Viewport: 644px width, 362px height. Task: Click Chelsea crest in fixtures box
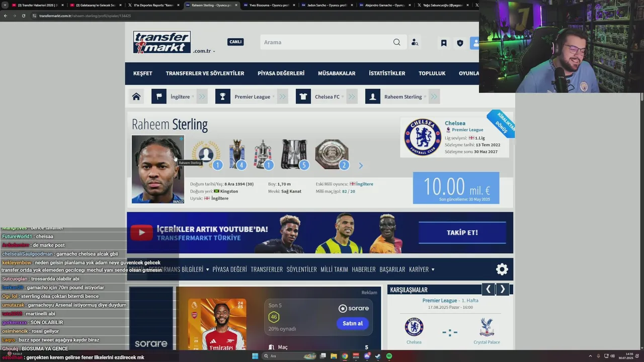click(414, 327)
